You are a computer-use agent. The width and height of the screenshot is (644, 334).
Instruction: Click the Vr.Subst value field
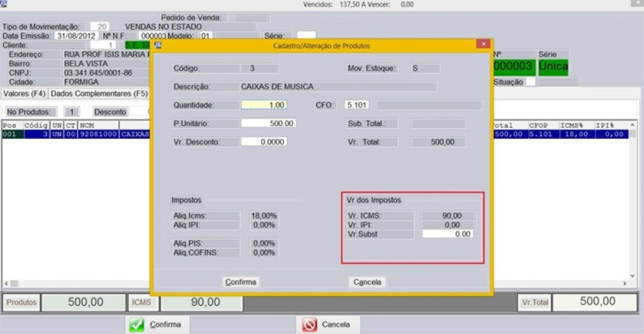(x=447, y=234)
